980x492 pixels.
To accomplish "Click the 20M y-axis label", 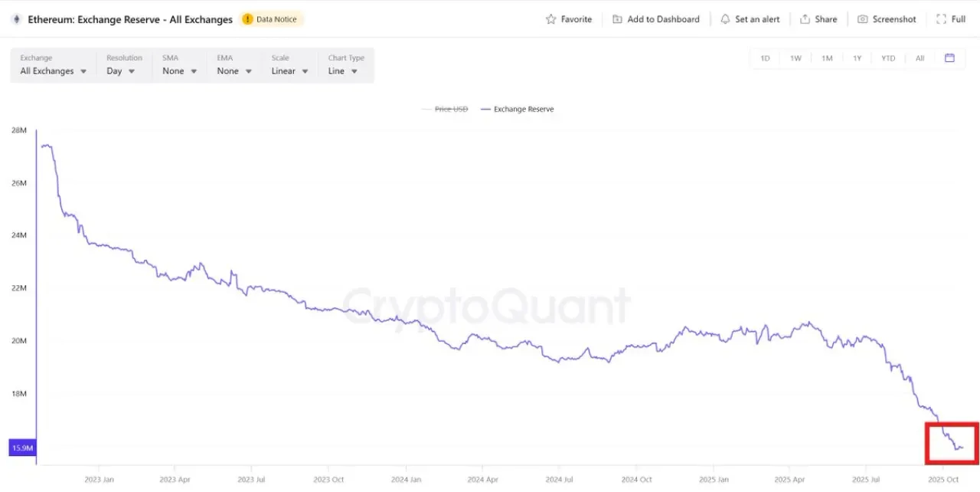I will point(18,341).
